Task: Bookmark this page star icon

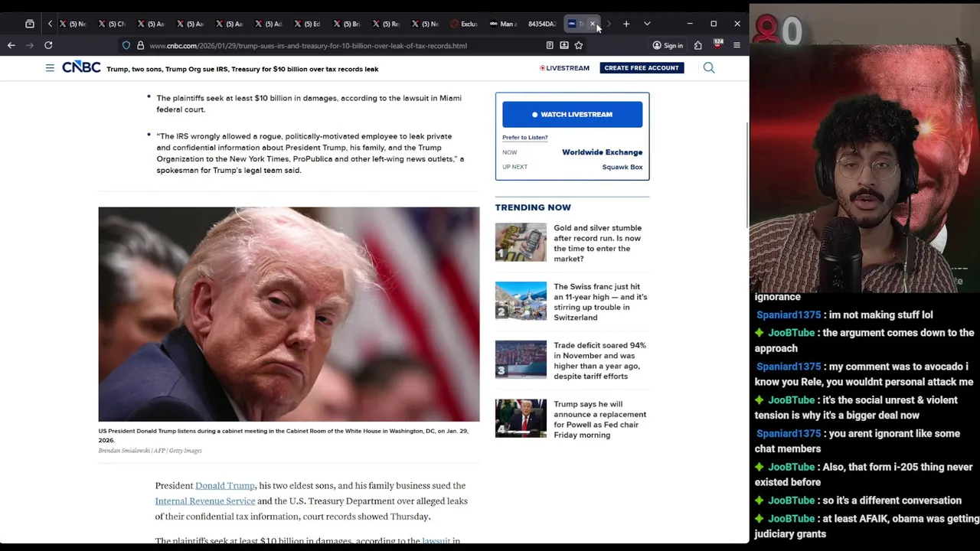Action: tap(579, 45)
